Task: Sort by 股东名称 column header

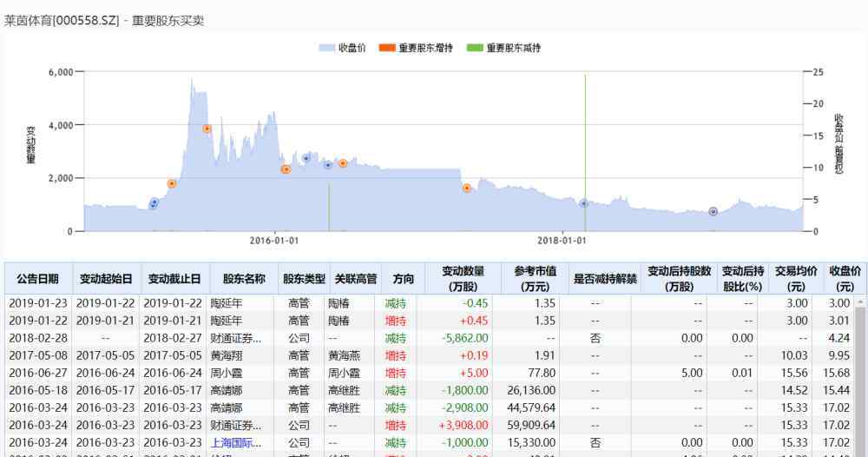Action: [x=244, y=279]
